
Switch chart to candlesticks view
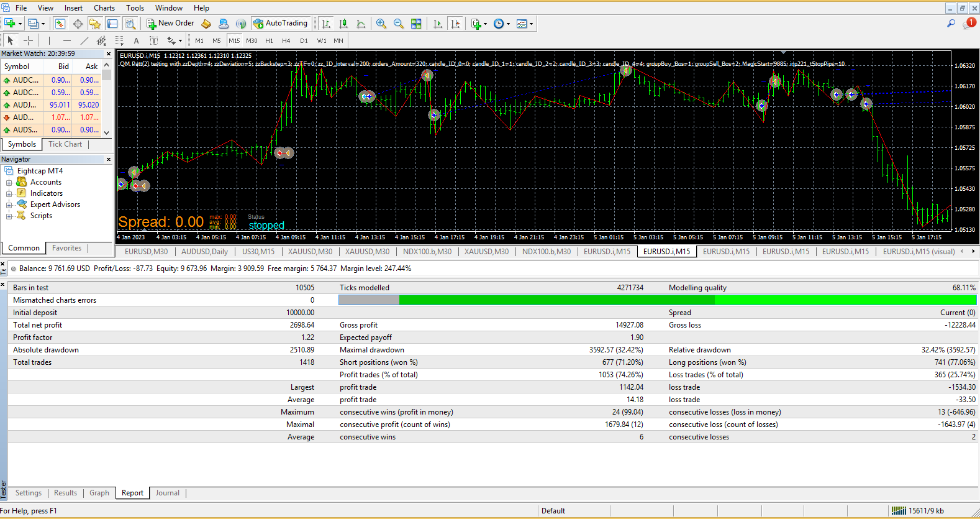pyautogui.click(x=343, y=24)
